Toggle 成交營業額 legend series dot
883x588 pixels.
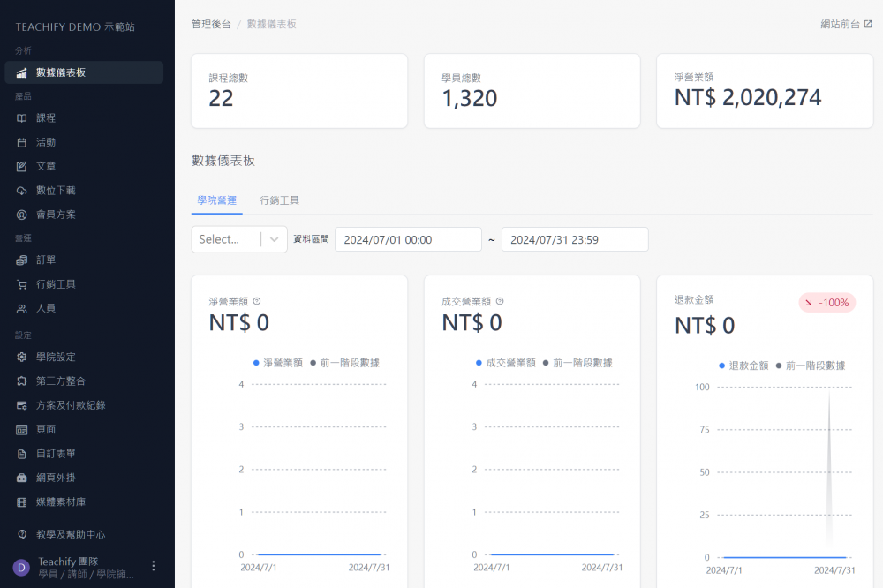click(x=479, y=363)
